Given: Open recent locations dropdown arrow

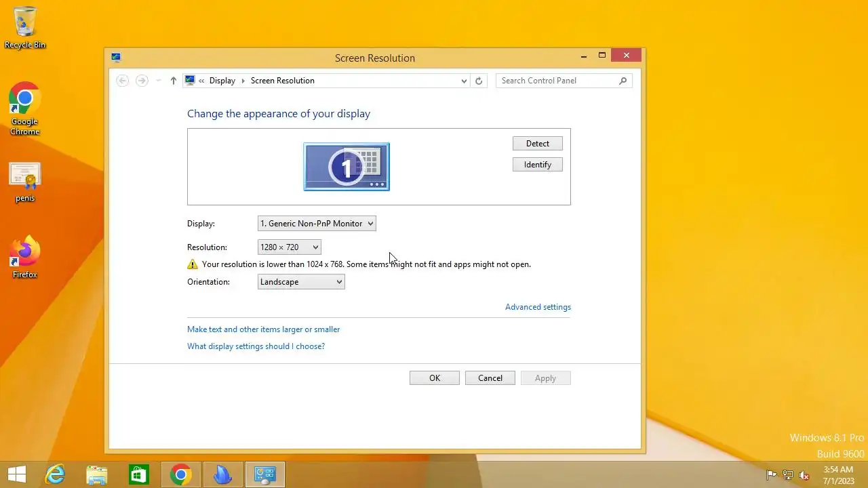Looking at the screenshot, I should tap(159, 81).
